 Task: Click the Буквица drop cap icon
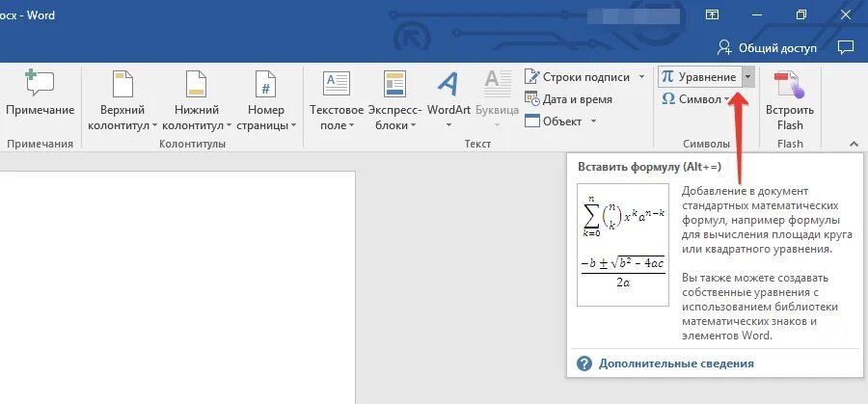(498, 84)
